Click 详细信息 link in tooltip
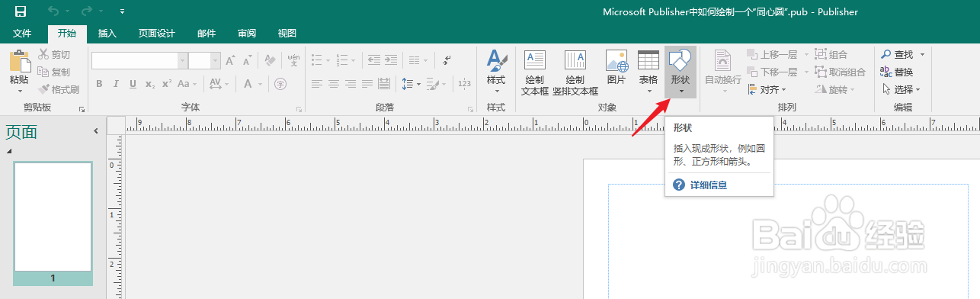The width and height of the screenshot is (980, 299). click(x=708, y=185)
